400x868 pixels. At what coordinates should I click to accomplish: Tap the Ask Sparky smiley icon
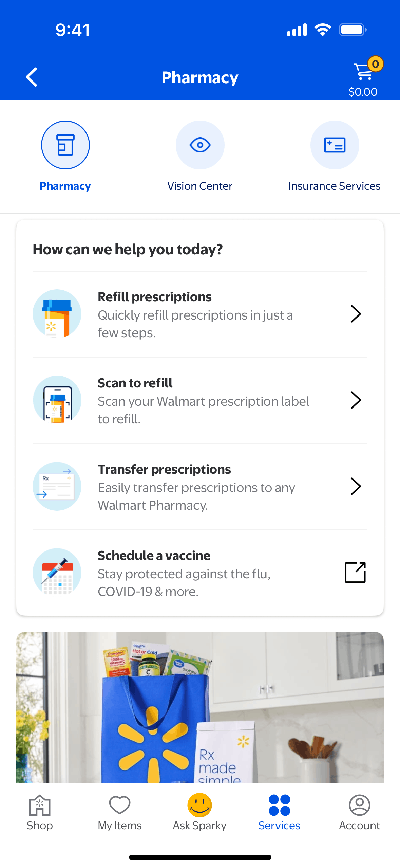coord(200,805)
